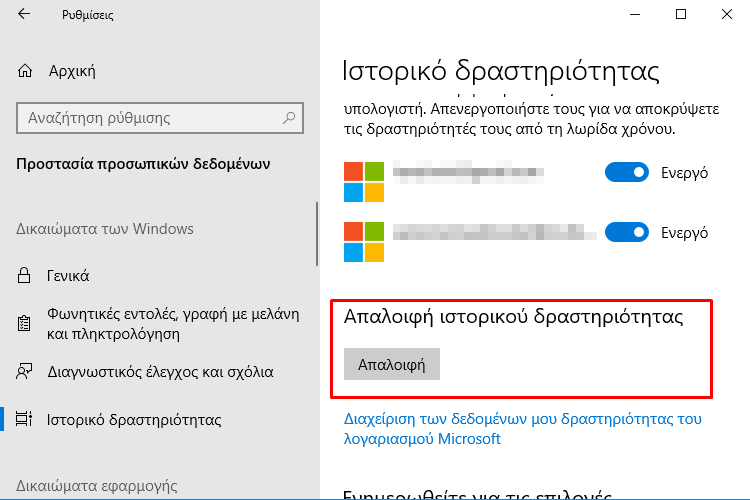Click the clipboard icon for Φωνητικές εντολές
Screen dimensions: 750x500
(x=24, y=323)
